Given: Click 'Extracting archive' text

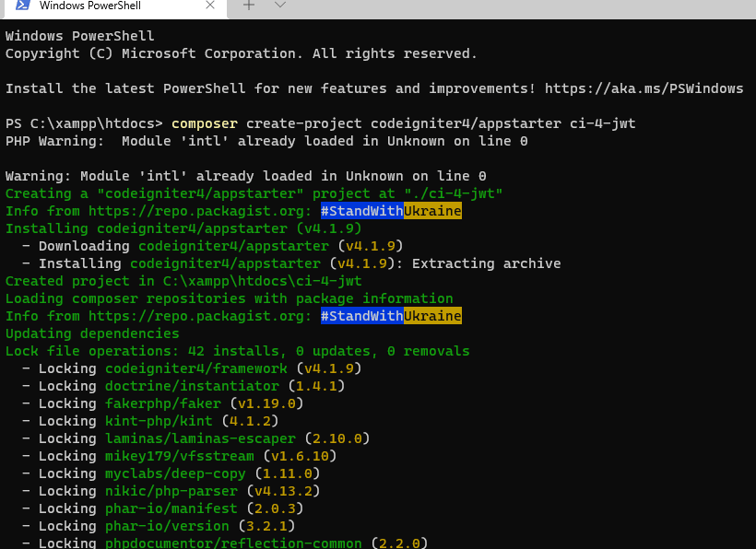Looking at the screenshot, I should [487, 263].
